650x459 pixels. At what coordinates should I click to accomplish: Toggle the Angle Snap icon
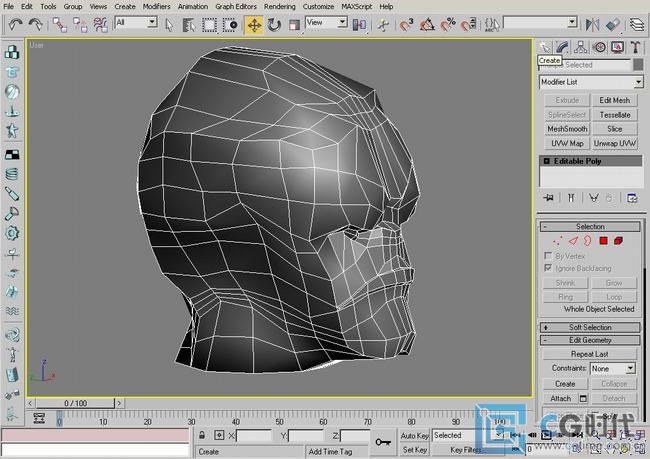tap(427, 25)
